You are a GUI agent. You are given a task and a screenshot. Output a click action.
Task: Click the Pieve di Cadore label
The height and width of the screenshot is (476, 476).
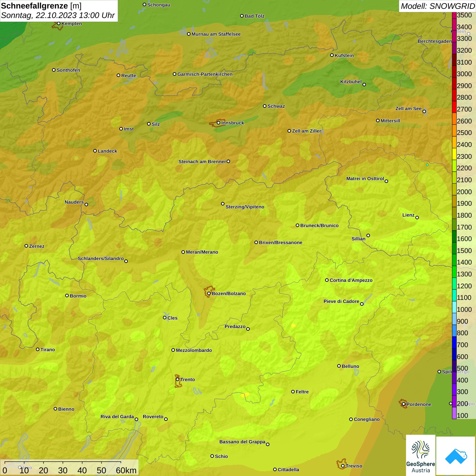tap(341, 301)
